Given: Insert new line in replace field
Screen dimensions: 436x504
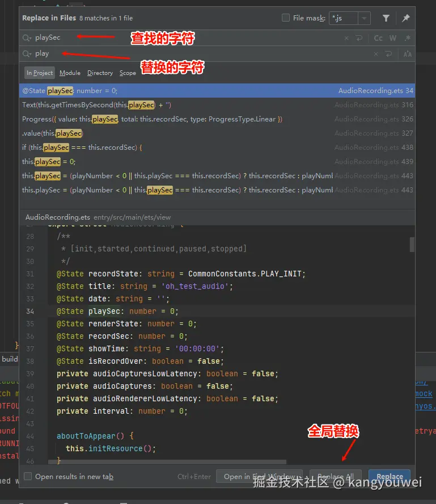Looking at the screenshot, I should pyautogui.click(x=388, y=54).
